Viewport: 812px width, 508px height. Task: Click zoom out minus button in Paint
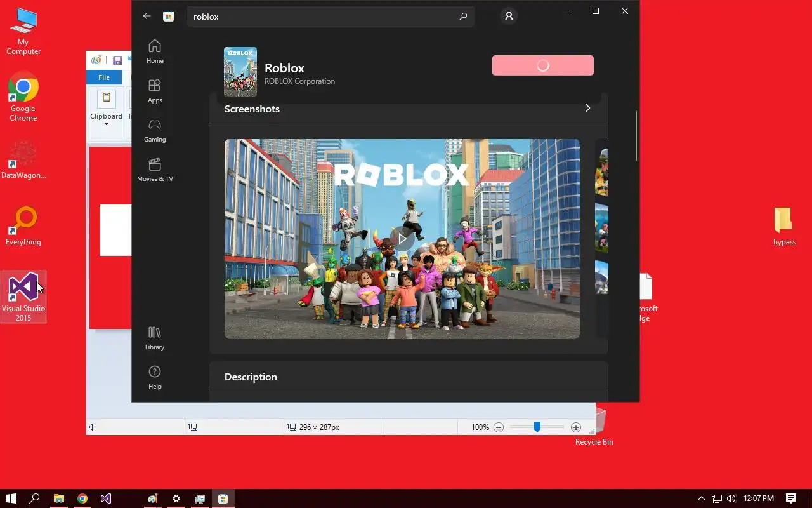pyautogui.click(x=499, y=427)
